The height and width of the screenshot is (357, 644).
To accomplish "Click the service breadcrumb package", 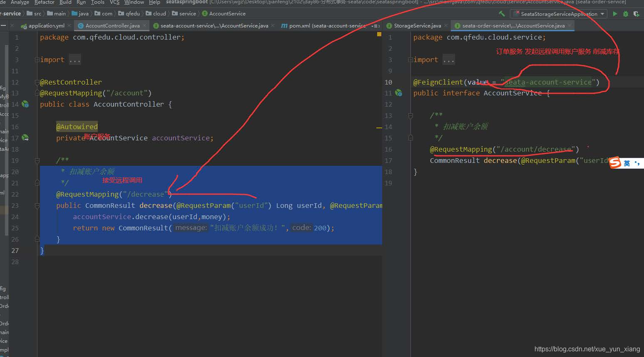I will 184,14.
